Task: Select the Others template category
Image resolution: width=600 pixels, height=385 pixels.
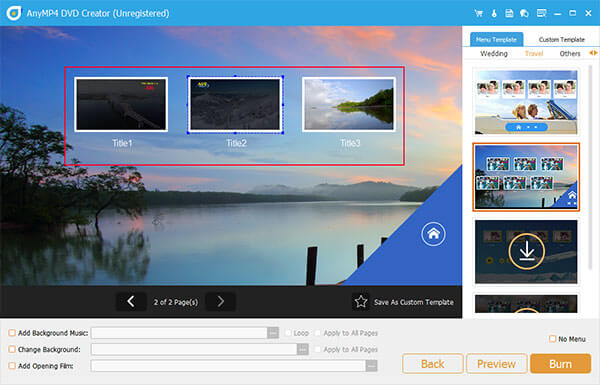Action: 570,54
